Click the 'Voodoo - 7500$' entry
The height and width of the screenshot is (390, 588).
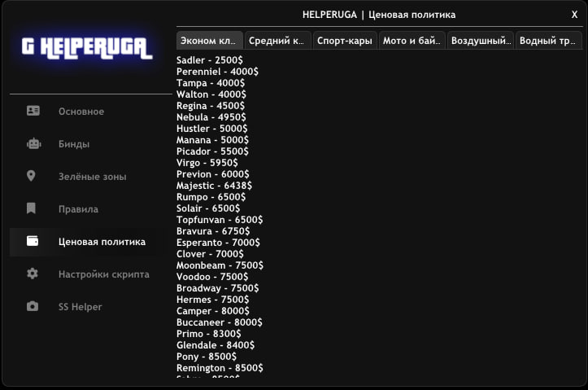pos(212,277)
